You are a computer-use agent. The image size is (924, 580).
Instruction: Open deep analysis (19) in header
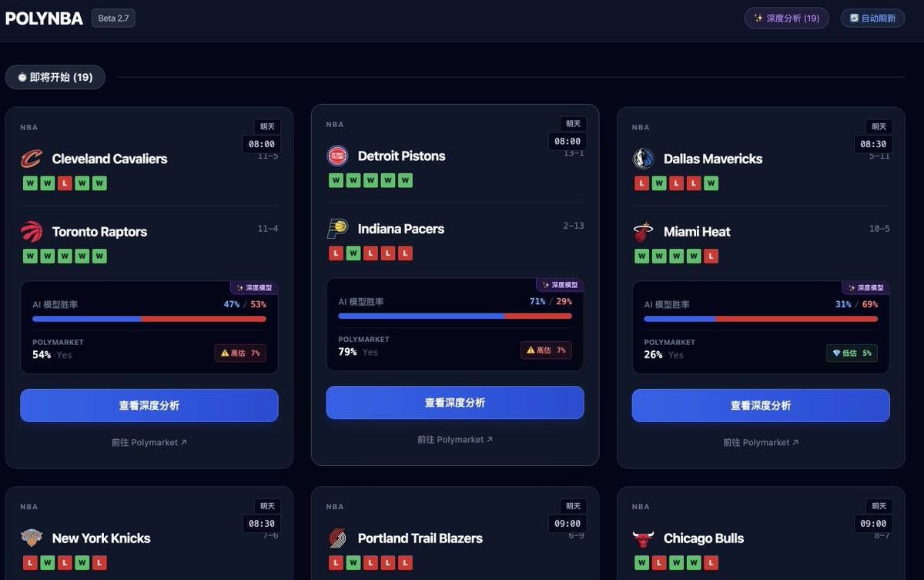point(786,18)
